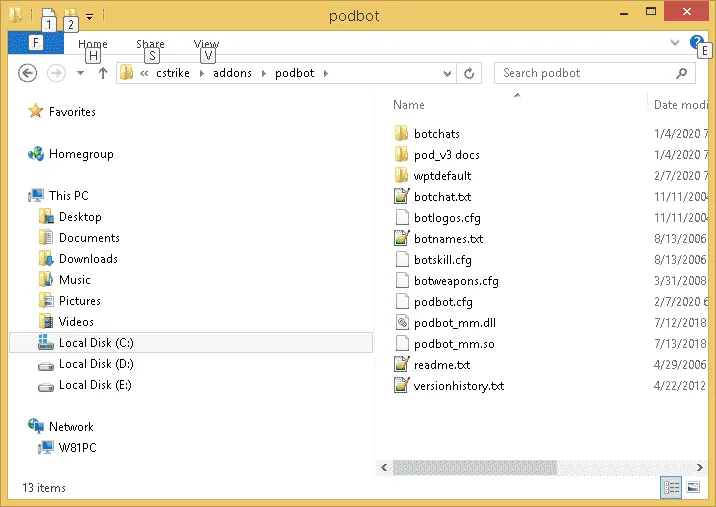The height and width of the screenshot is (507, 716).
Task: Select Local Disk (D:) drive
Action: (96, 364)
